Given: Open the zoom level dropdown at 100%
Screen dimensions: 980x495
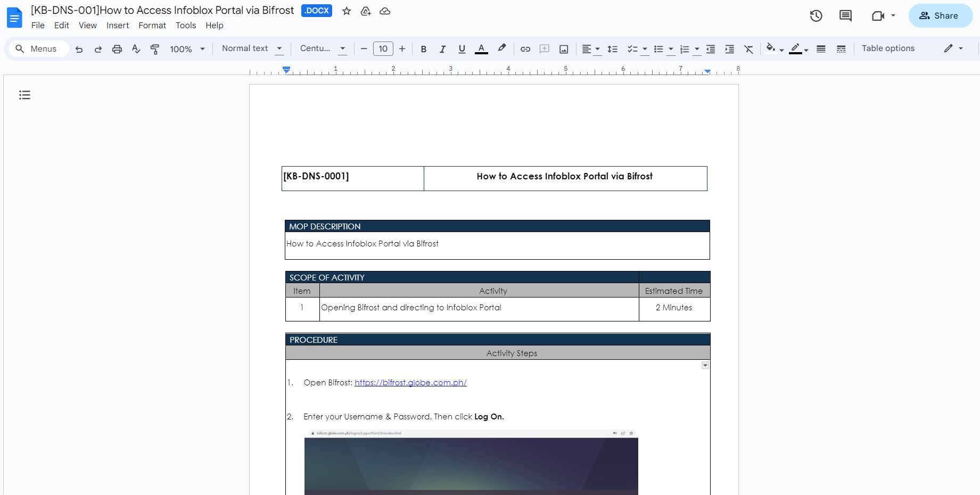Looking at the screenshot, I should (x=187, y=49).
